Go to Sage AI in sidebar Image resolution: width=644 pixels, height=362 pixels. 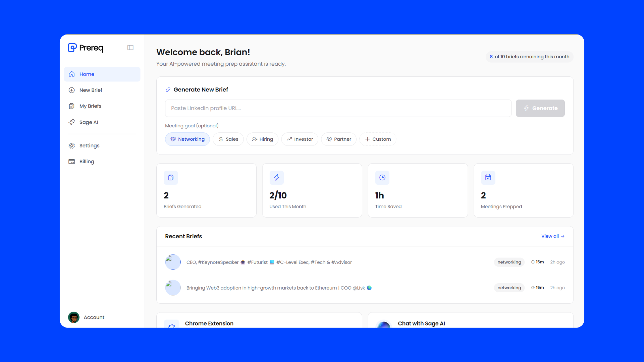tap(89, 122)
